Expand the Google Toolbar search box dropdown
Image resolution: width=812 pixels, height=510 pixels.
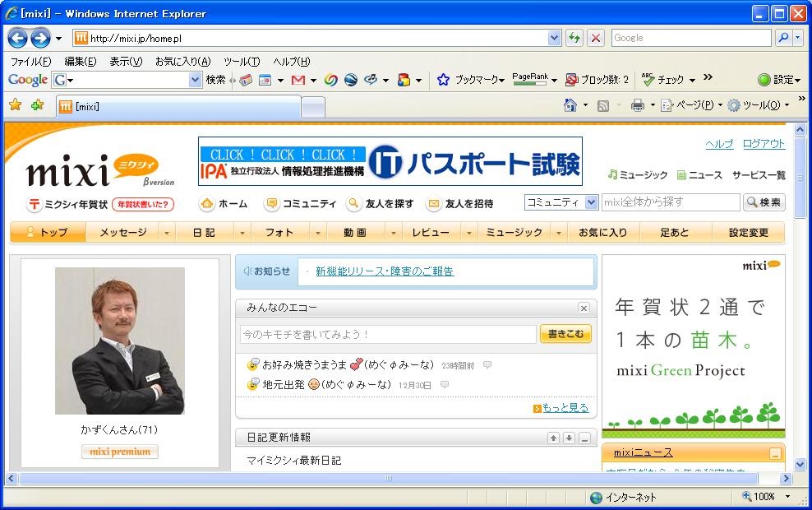pyautogui.click(x=195, y=80)
